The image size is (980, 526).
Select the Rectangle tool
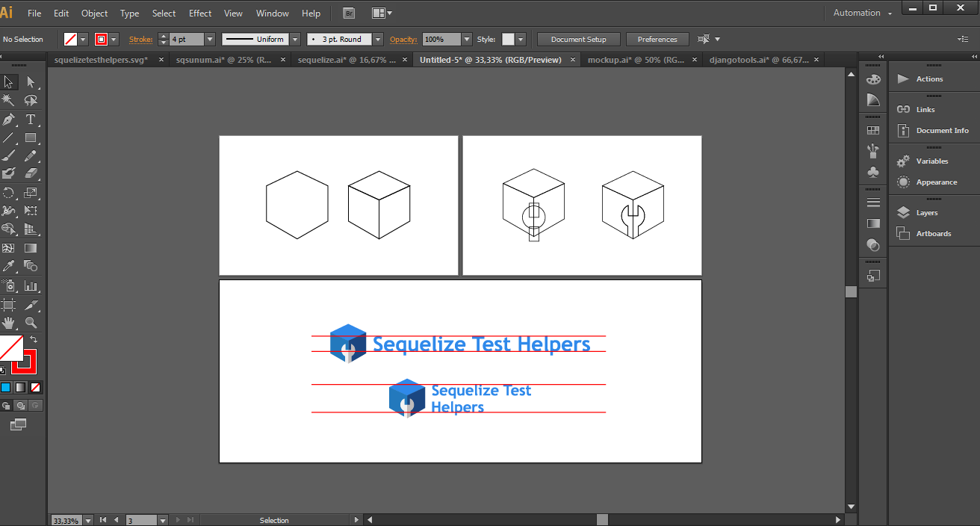pyautogui.click(x=31, y=137)
